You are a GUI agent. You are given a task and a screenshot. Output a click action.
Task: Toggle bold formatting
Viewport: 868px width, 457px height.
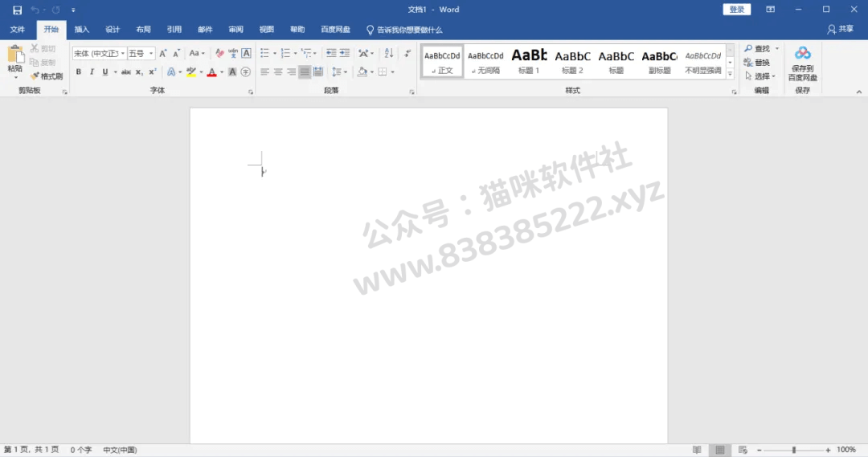pyautogui.click(x=79, y=72)
